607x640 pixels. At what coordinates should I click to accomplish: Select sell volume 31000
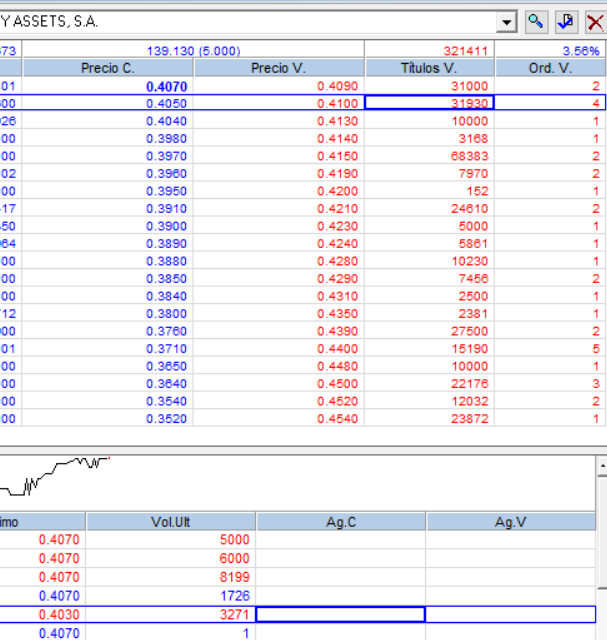click(x=469, y=86)
